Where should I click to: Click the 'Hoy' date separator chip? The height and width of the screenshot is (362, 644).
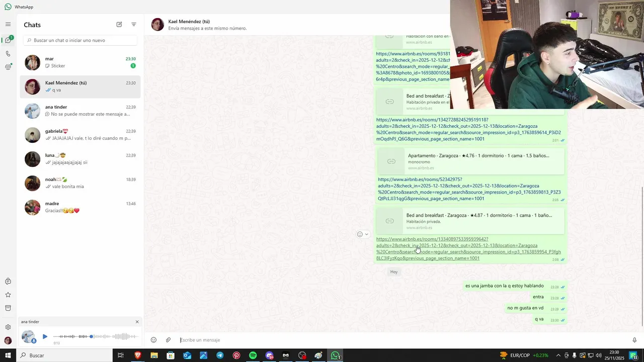pyautogui.click(x=394, y=272)
